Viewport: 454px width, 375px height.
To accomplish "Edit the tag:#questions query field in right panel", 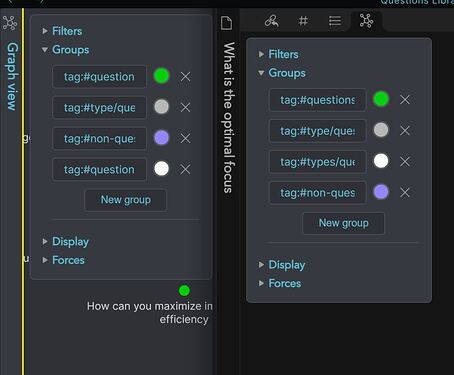I will point(317,100).
